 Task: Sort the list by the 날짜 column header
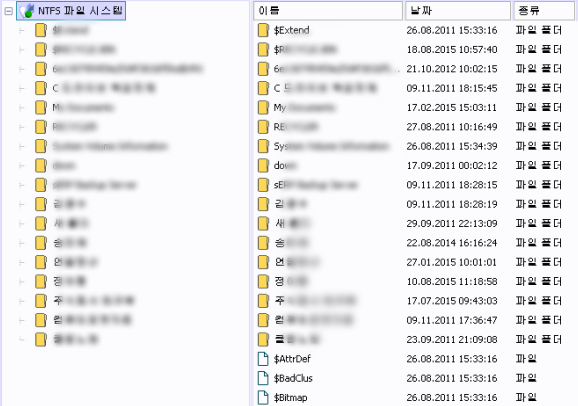458,10
